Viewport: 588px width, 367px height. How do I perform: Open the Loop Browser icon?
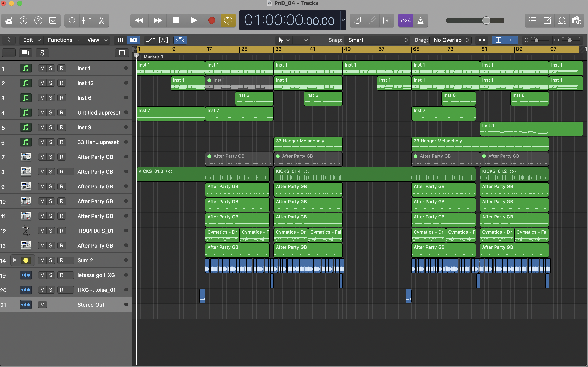click(x=562, y=20)
